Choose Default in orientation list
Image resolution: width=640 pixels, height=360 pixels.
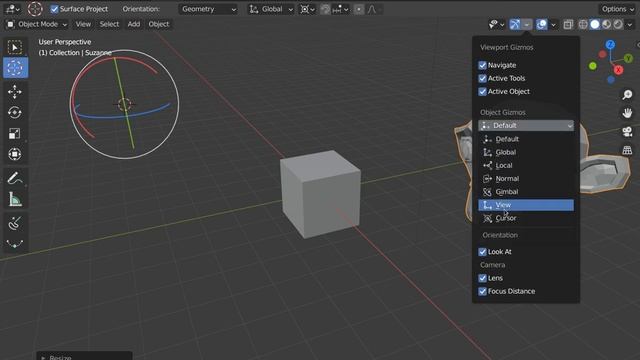[526, 139]
